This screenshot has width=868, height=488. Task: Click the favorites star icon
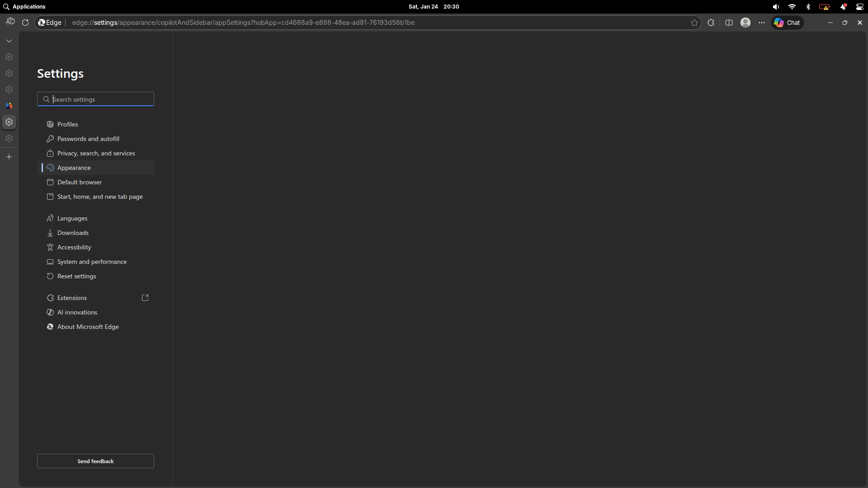(x=694, y=23)
